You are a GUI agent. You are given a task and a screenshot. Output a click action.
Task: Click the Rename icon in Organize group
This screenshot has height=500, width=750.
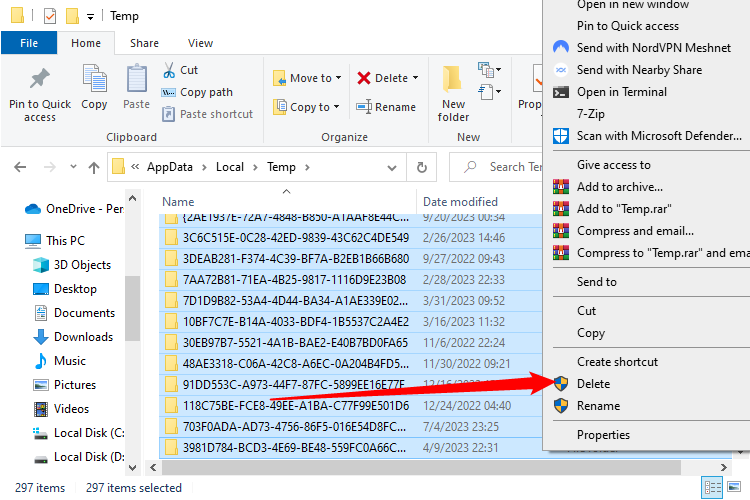(x=365, y=107)
